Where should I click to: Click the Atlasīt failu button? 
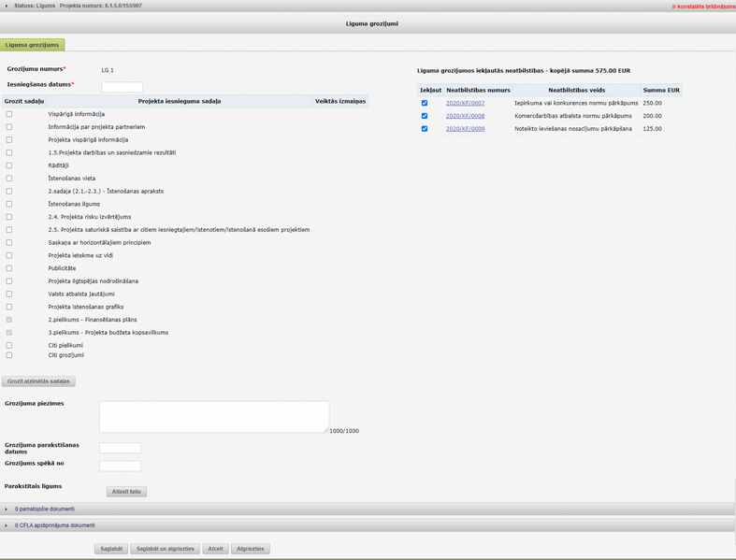[126, 492]
